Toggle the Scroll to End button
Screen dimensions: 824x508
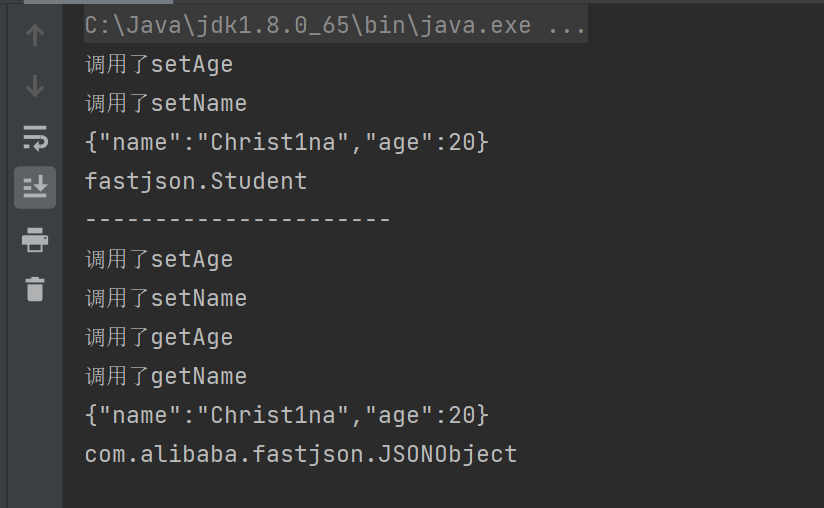(35, 187)
